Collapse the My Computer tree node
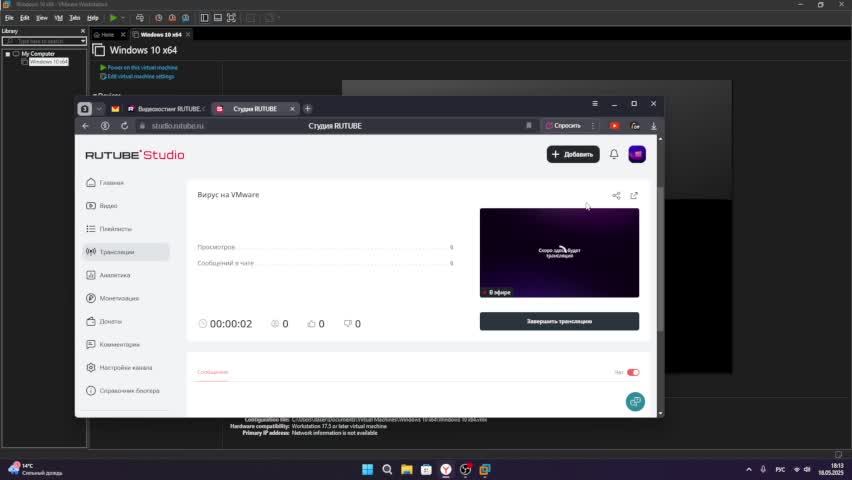 click(x=8, y=54)
